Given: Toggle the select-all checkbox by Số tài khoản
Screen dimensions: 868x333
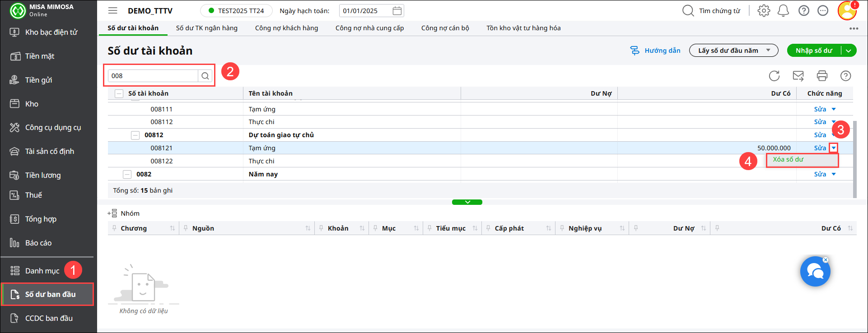Looking at the screenshot, I should [119, 93].
